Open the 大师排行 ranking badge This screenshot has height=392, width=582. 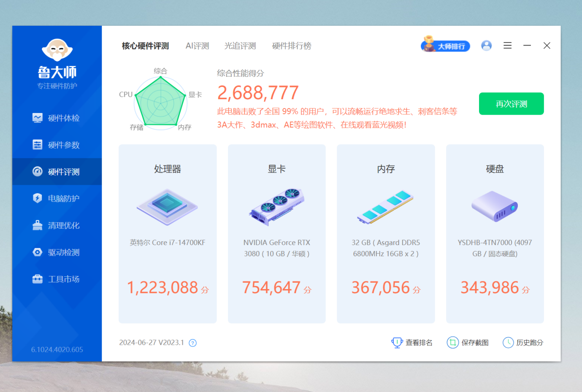point(445,44)
